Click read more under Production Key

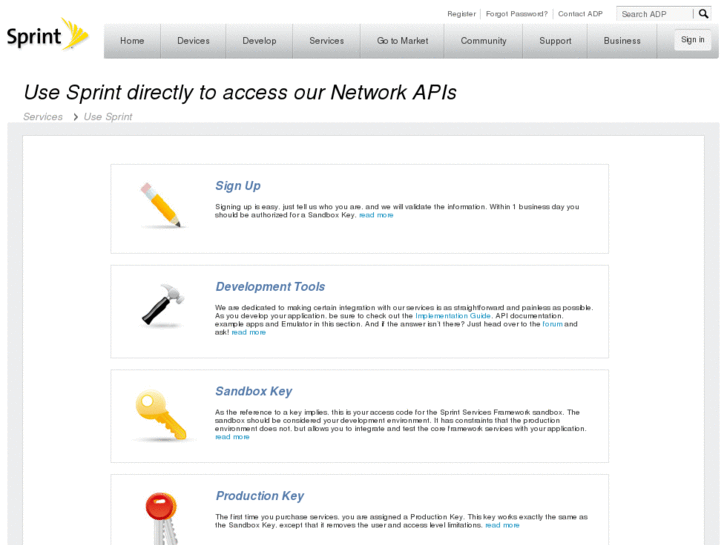point(502,526)
